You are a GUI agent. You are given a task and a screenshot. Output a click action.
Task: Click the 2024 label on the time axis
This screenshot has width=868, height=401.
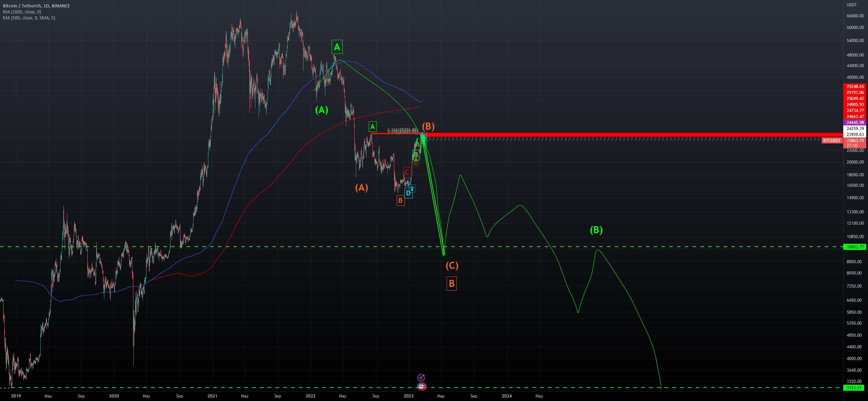point(507,396)
